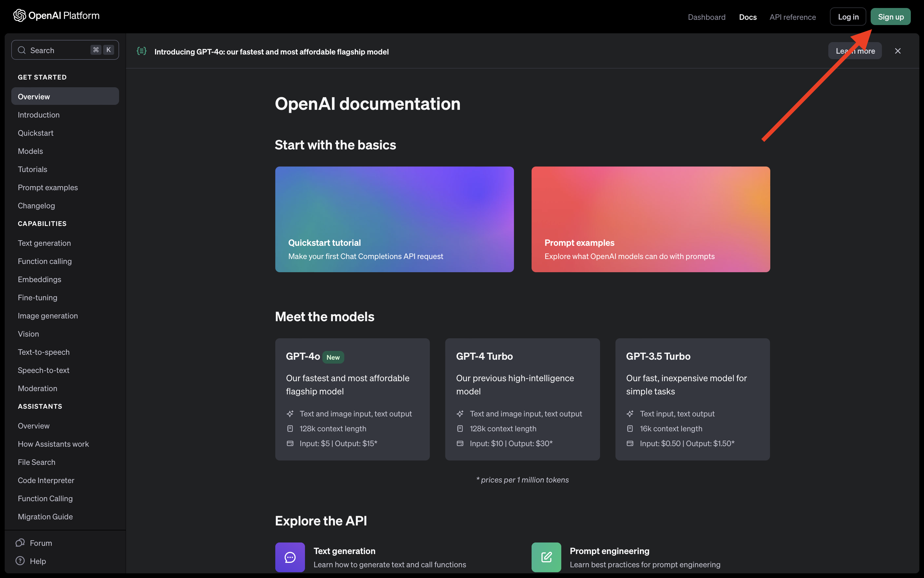Open the GPT-3.5 Turbo model card
The height and width of the screenshot is (578, 924).
tap(693, 399)
